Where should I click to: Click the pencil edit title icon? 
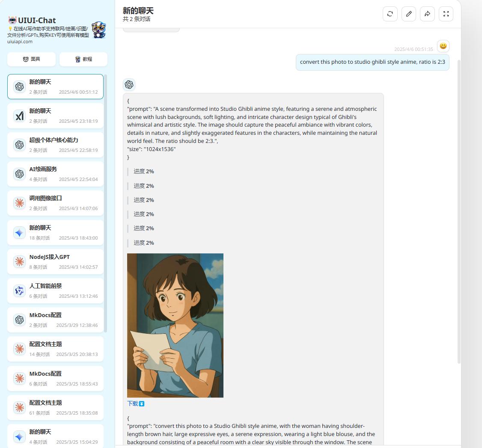[409, 14]
